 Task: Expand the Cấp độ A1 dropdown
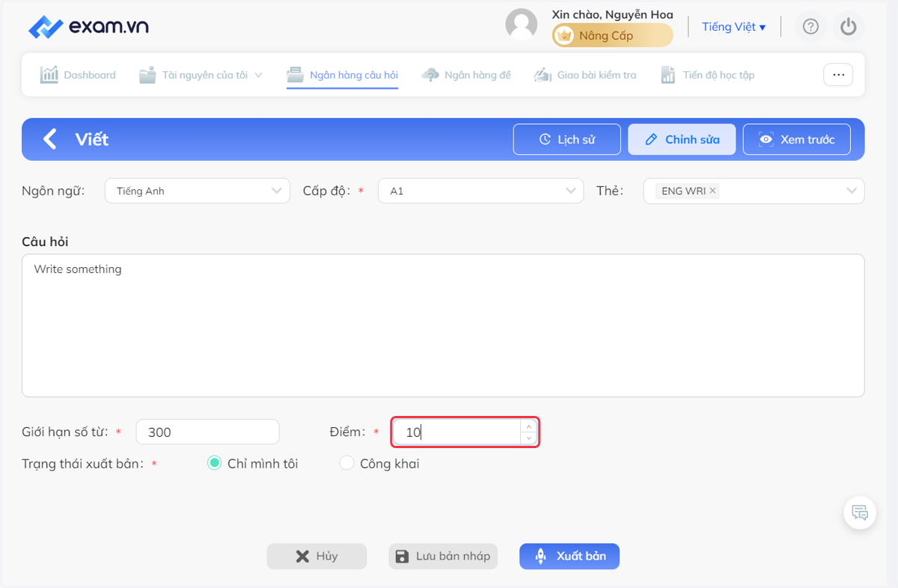click(x=480, y=191)
